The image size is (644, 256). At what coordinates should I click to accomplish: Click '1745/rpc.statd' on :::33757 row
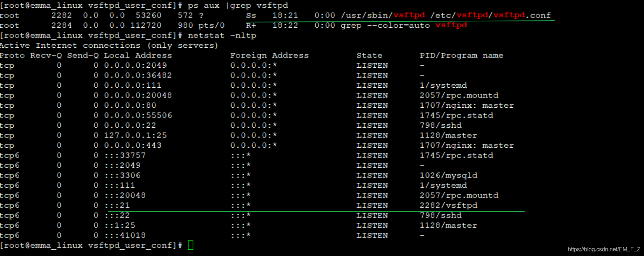pyautogui.click(x=456, y=155)
